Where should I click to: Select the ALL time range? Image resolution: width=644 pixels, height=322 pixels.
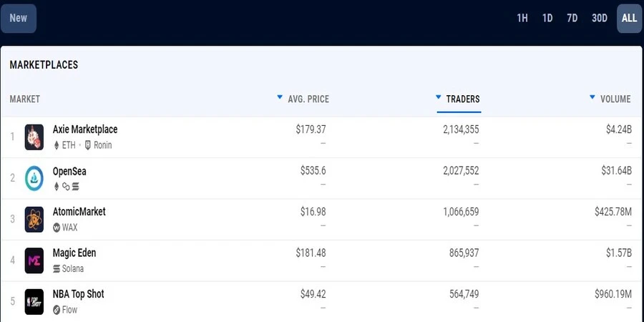pos(629,18)
